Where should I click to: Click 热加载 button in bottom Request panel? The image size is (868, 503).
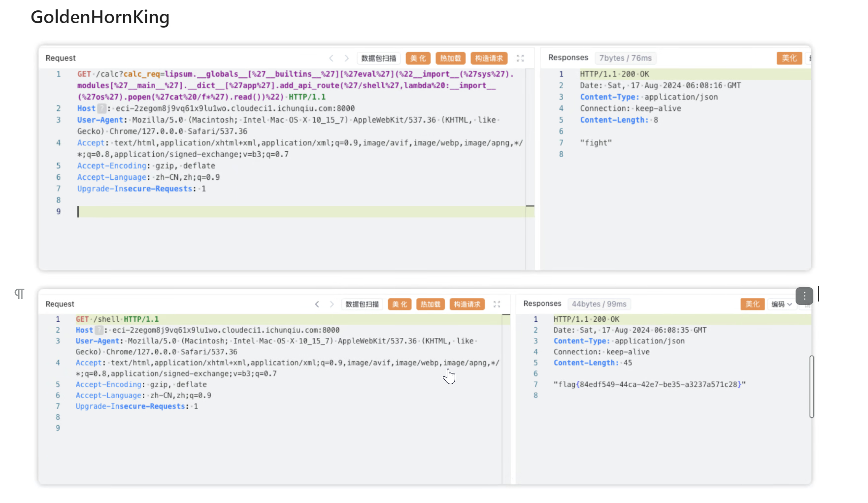(x=431, y=304)
